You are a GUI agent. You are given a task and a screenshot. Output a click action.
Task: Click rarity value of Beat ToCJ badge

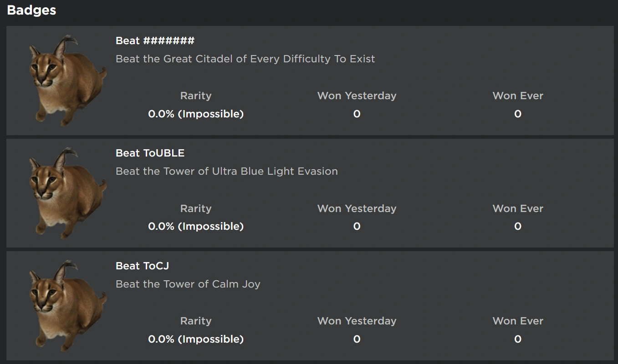196,339
